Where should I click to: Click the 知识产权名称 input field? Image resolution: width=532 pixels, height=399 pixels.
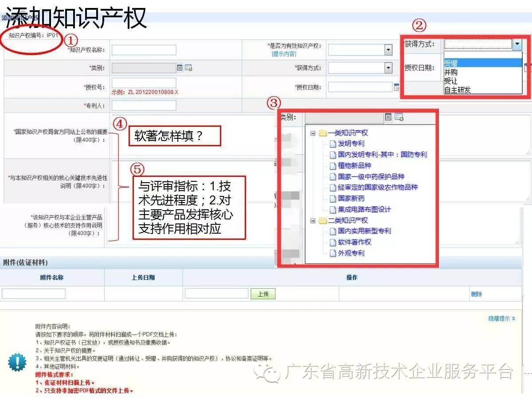tap(144, 50)
